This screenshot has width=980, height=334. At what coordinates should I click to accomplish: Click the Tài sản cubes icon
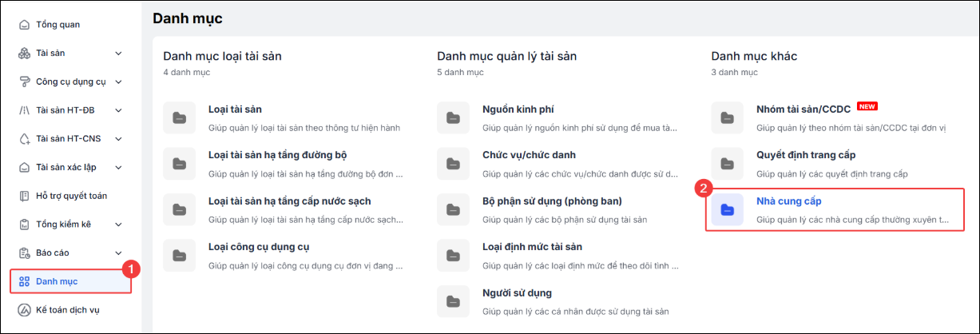point(25,53)
